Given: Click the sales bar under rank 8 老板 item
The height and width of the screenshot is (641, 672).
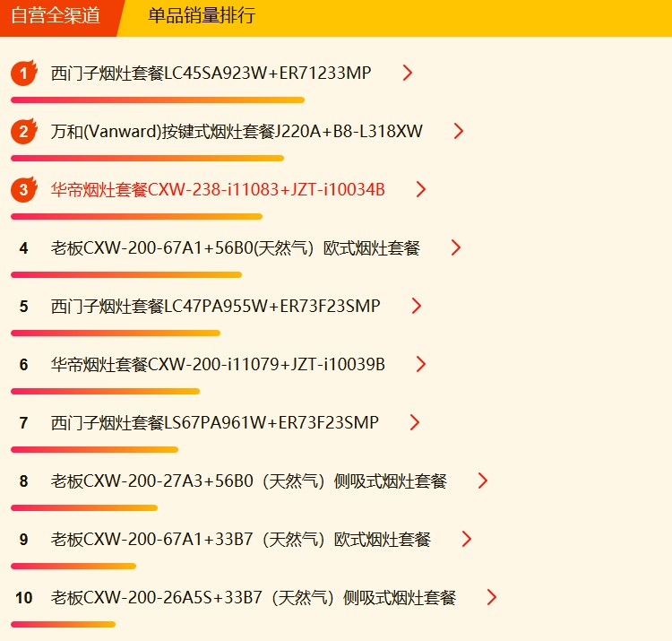Looking at the screenshot, I should pos(84,508).
